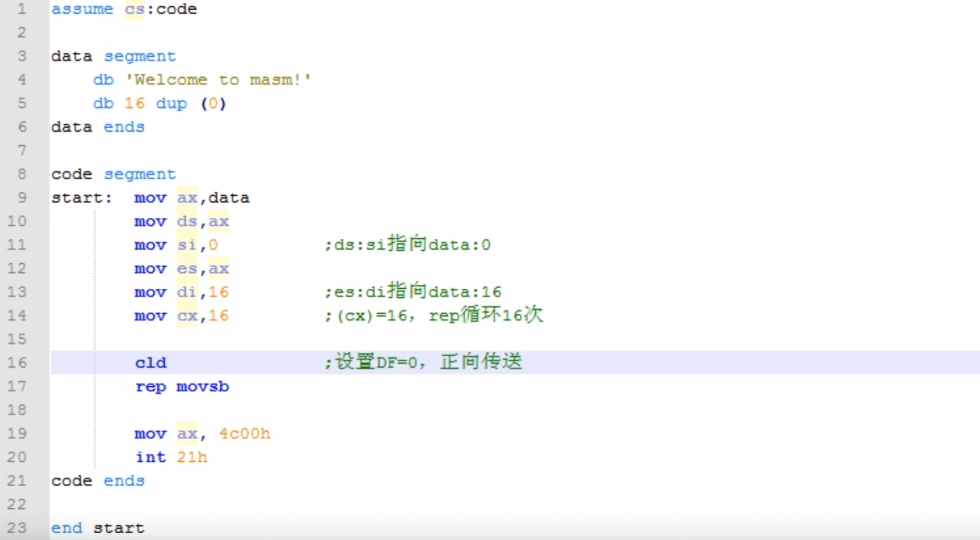
Task: Click 'code segment' on line 8
Action: [x=114, y=174]
